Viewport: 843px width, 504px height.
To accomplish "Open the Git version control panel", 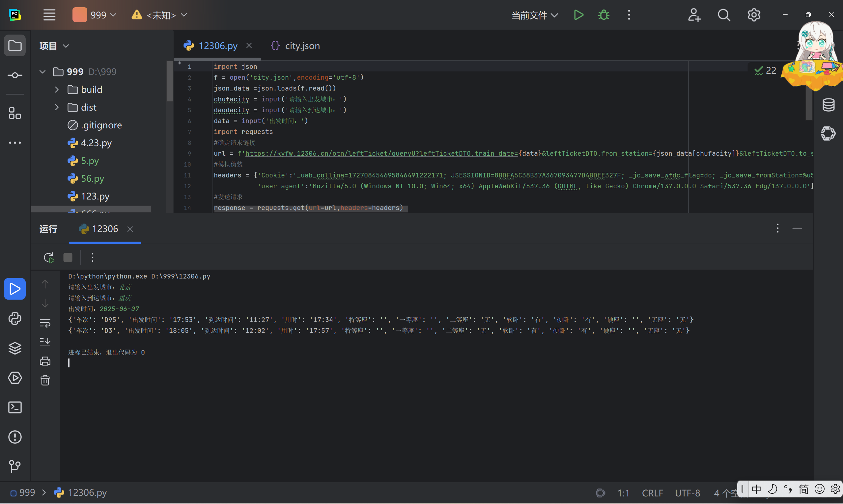I will pyautogui.click(x=14, y=466).
